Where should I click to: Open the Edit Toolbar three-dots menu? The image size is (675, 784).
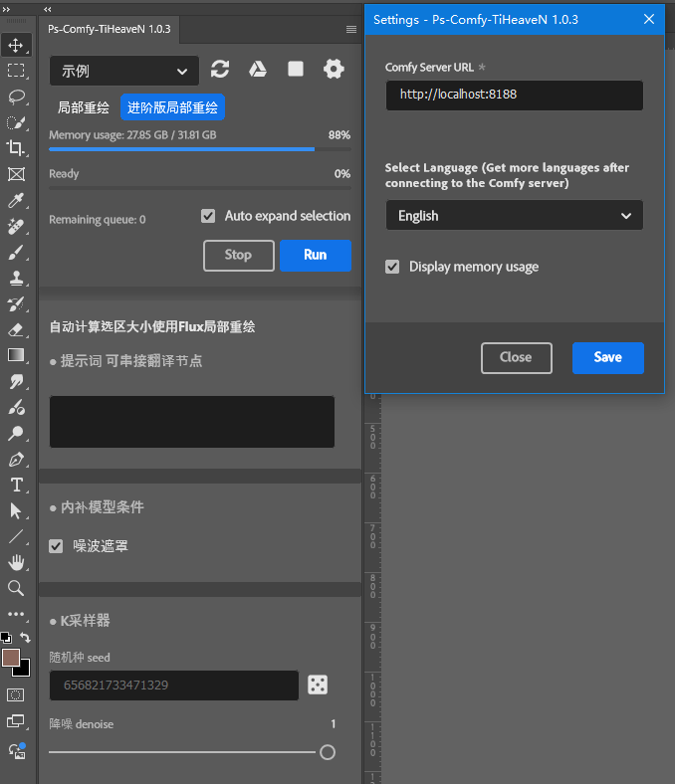16,614
